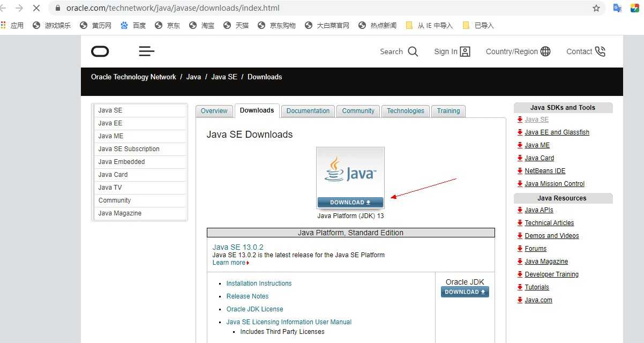Viewport: 644px width, 343px height.
Task: Click the Sign In account icon
Action: pyautogui.click(x=465, y=51)
